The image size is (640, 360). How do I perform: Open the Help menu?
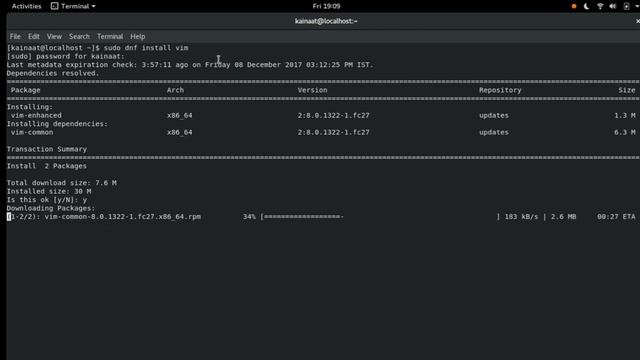[x=138, y=36]
